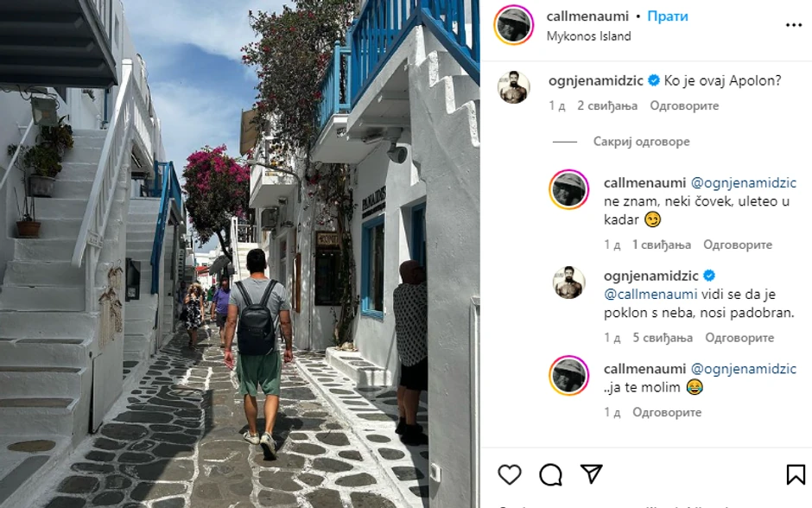Click @ognjenamidzic mention in 'ne znam' reply

pyautogui.click(x=744, y=183)
